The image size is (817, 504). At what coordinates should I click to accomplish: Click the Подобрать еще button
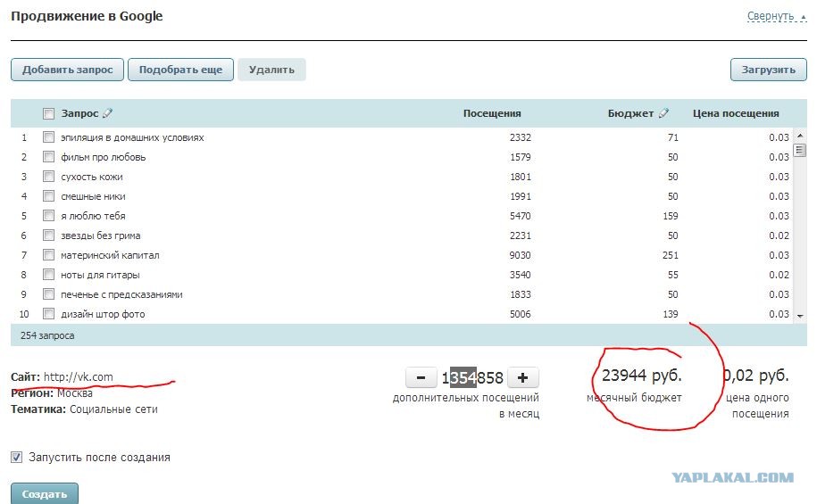pyautogui.click(x=180, y=70)
